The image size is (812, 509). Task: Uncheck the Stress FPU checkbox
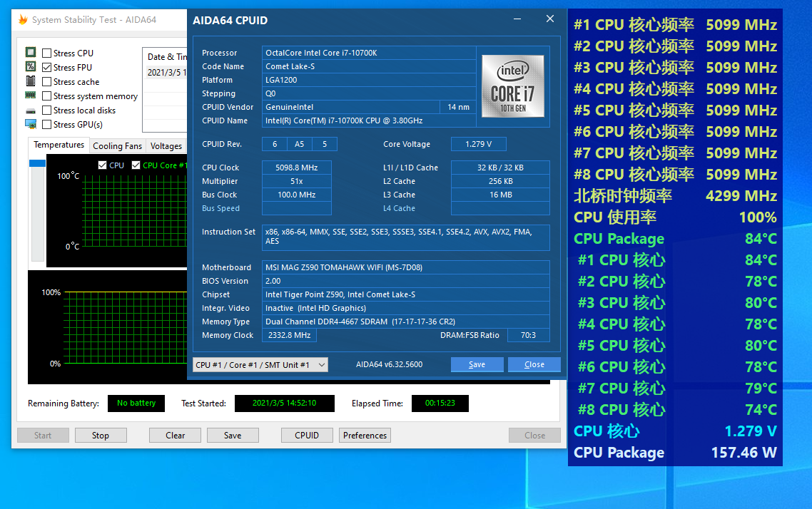point(46,67)
